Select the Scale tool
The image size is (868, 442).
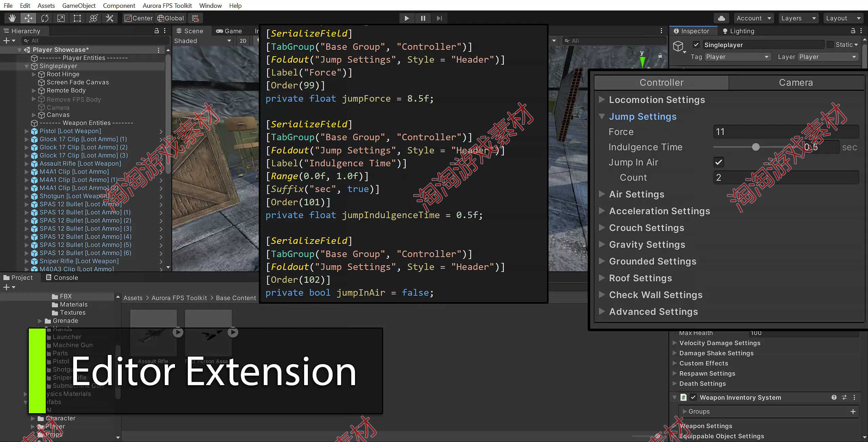tap(61, 18)
